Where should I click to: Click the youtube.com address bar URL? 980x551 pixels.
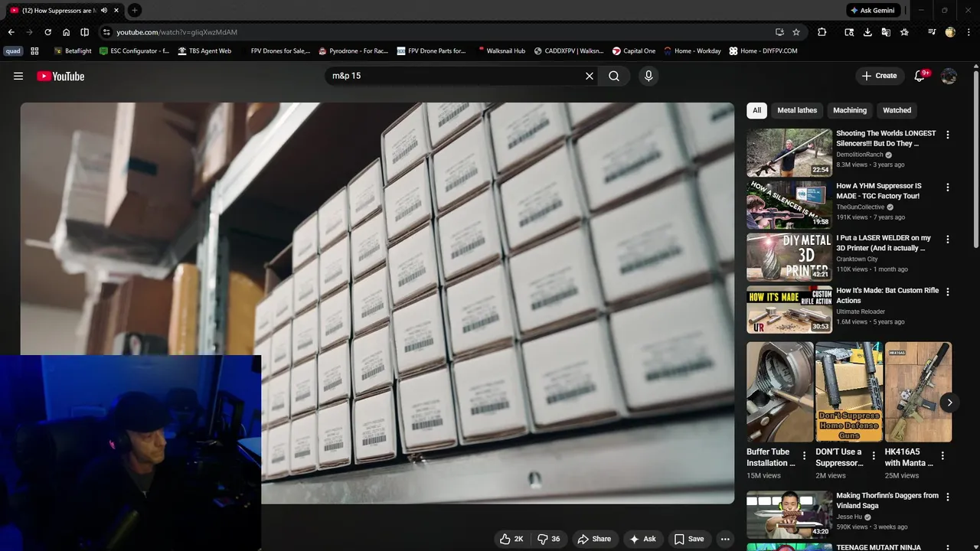pos(177,32)
